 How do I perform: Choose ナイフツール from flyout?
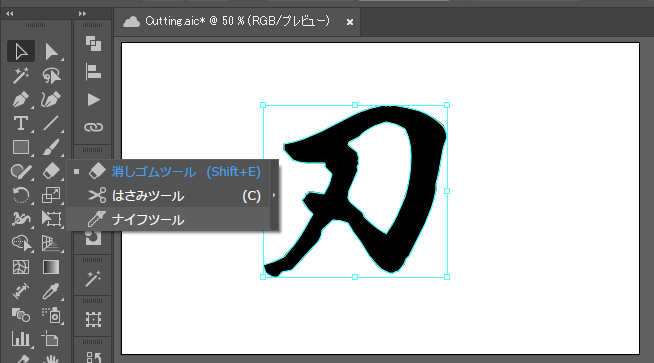[169, 219]
